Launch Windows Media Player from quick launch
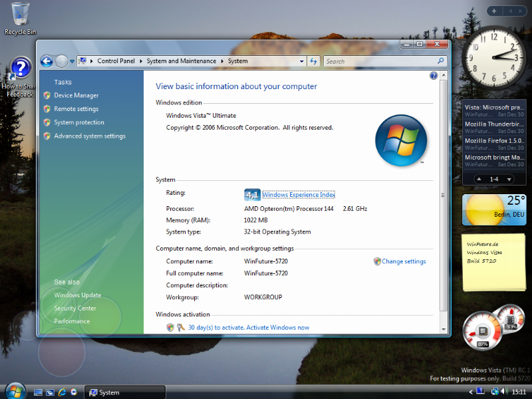Screen dimensions: 532x399 [x=74, y=392]
